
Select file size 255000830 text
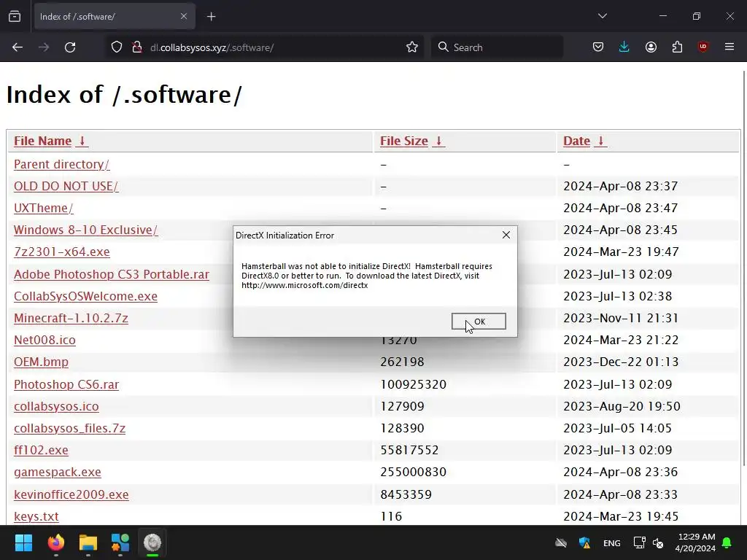[x=413, y=472]
